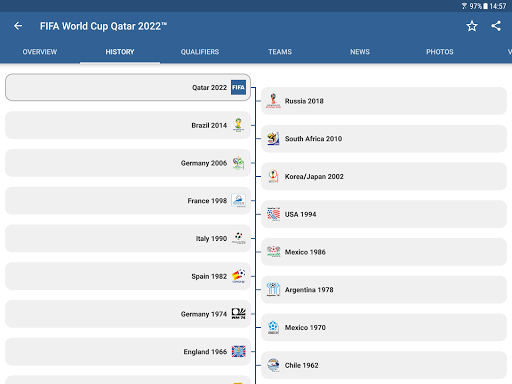Click the USA 1994 tournament logo
Screen dimensions: 512x384
(x=273, y=214)
